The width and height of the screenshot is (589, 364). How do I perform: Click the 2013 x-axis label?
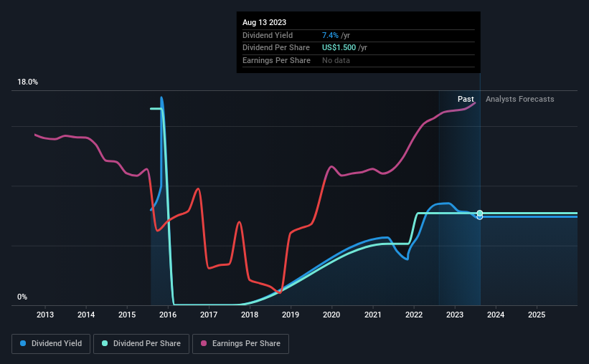point(45,315)
